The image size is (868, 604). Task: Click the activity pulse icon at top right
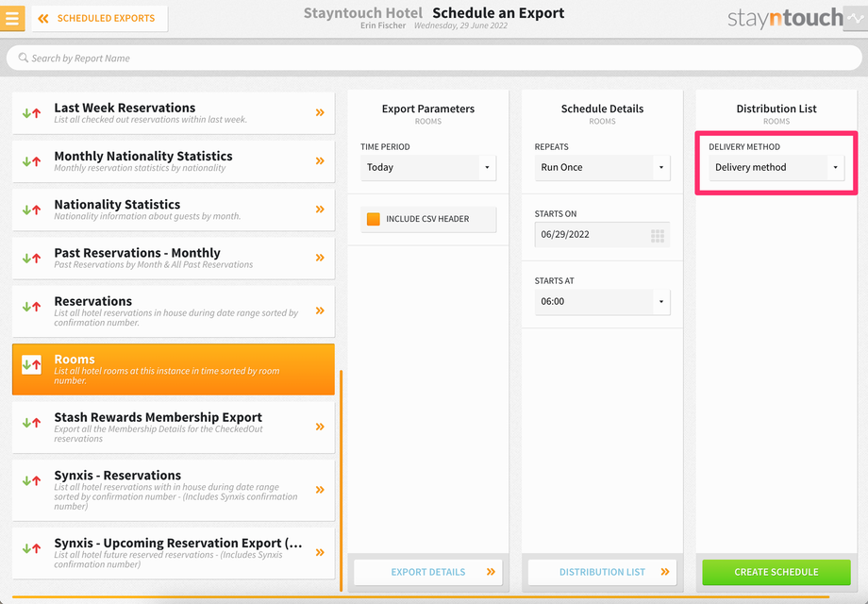856,18
